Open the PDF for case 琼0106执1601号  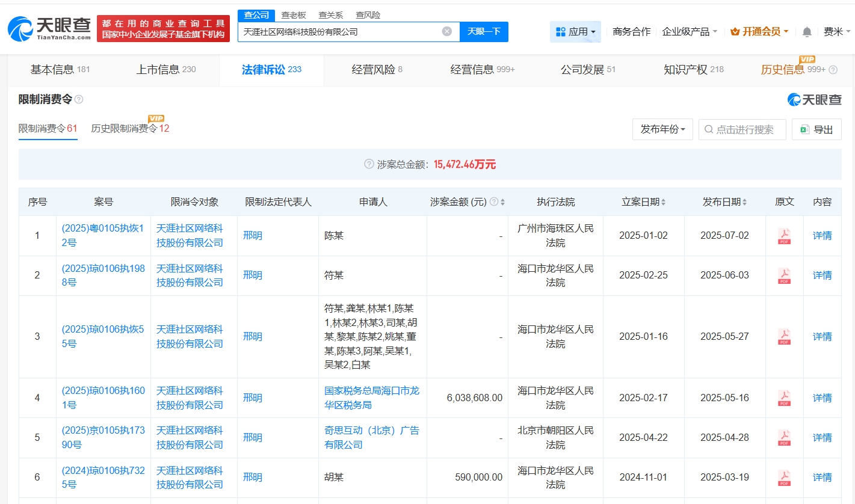click(785, 398)
